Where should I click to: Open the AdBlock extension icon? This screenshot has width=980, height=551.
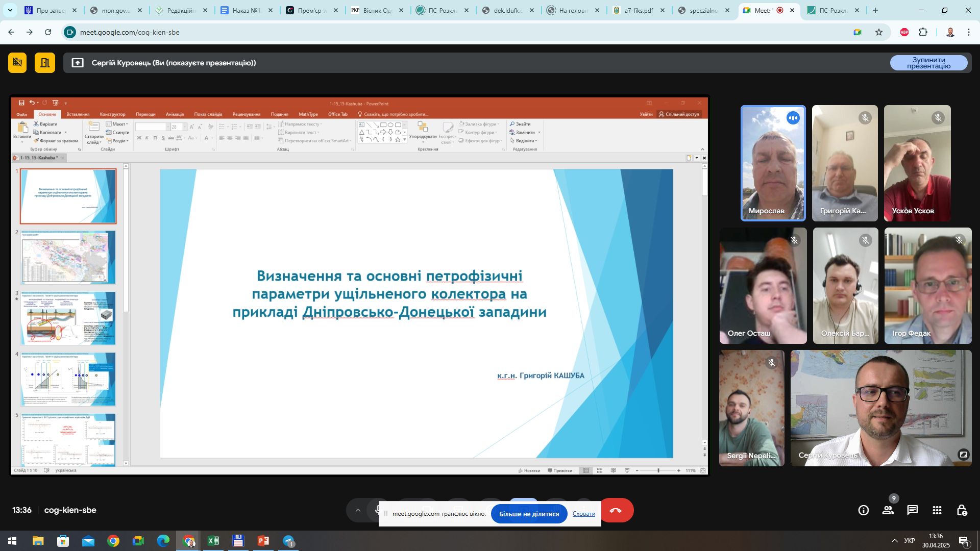(x=904, y=32)
